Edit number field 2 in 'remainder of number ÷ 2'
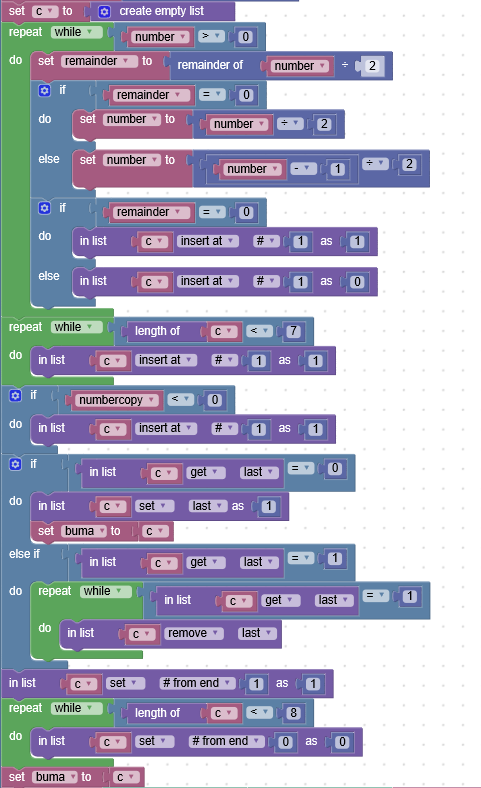 (x=372, y=66)
